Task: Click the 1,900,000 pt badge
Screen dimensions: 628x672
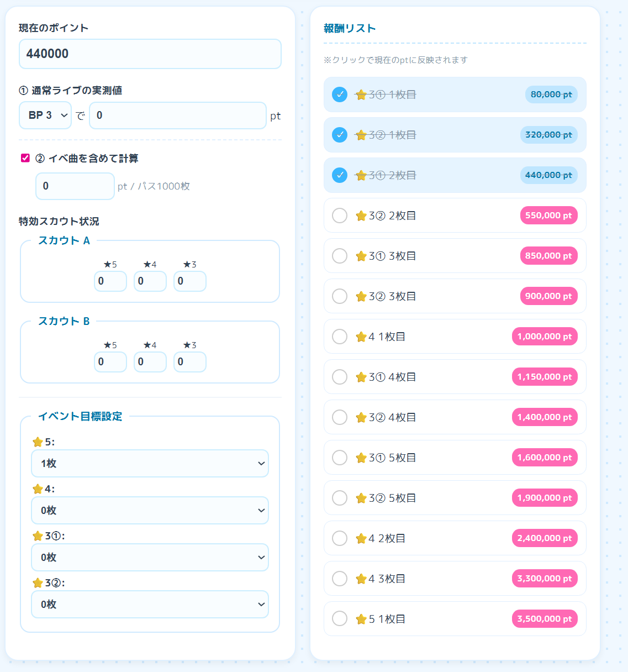Action: [x=545, y=498]
